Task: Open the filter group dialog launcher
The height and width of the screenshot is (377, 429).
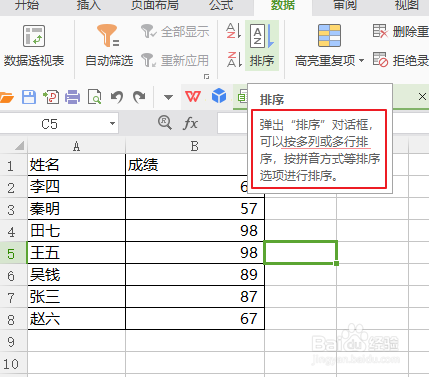Action: coord(207,77)
